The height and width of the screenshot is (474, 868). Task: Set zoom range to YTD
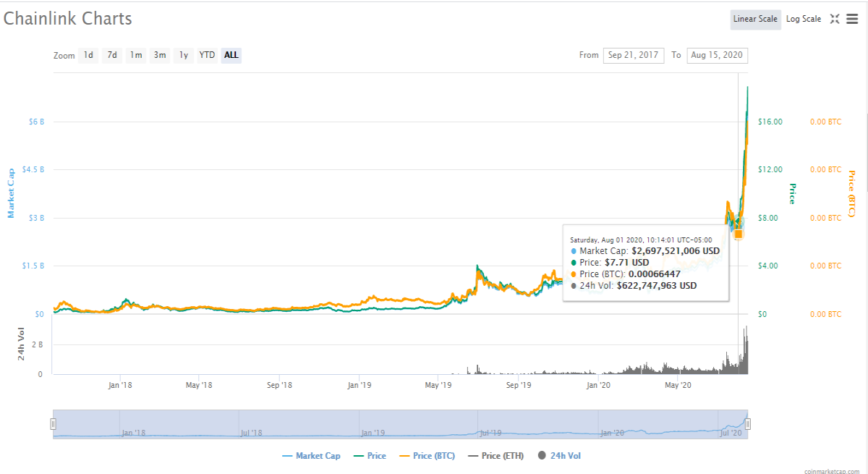(207, 55)
